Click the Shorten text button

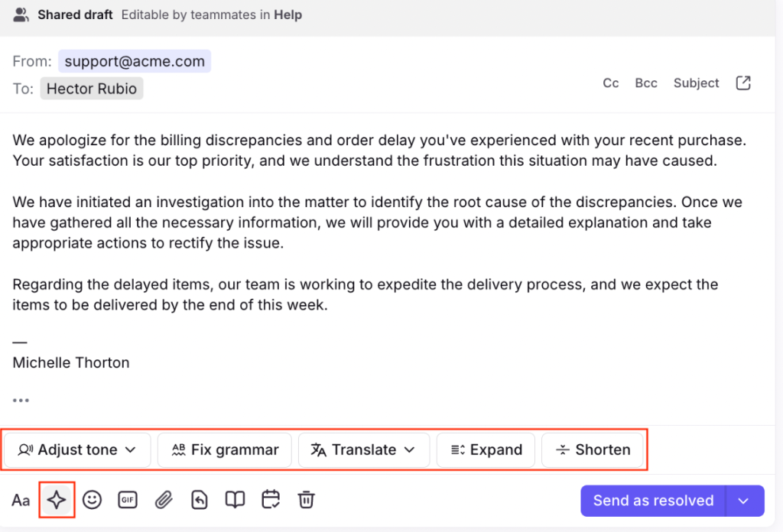click(x=593, y=449)
